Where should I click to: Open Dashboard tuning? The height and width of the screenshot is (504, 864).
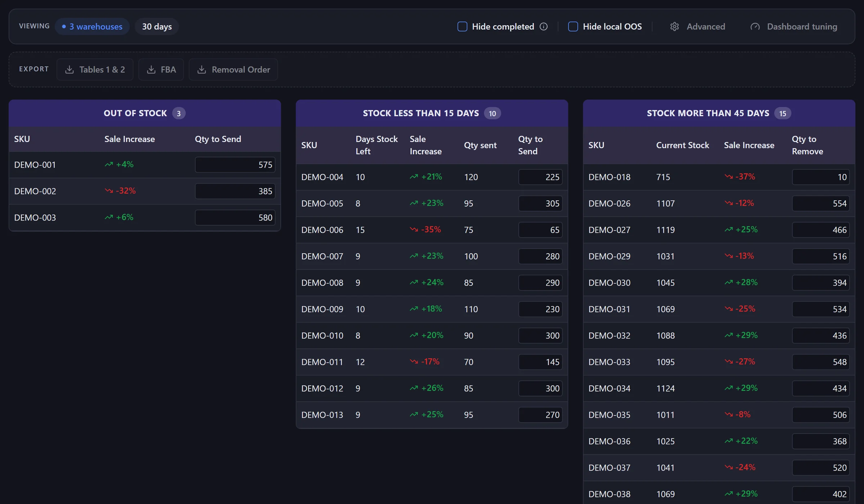(x=794, y=27)
